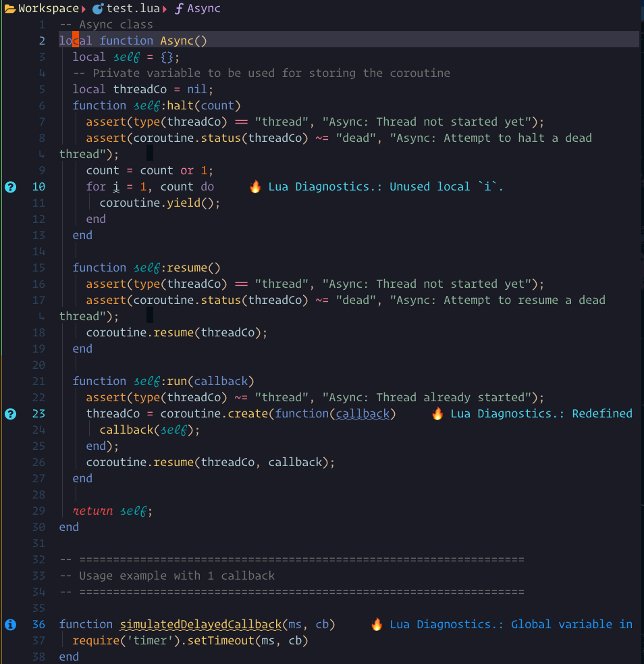Image resolution: width=644 pixels, height=664 pixels.
Task: Click the Lua file icon beside test.lua
Action: [x=98, y=9]
